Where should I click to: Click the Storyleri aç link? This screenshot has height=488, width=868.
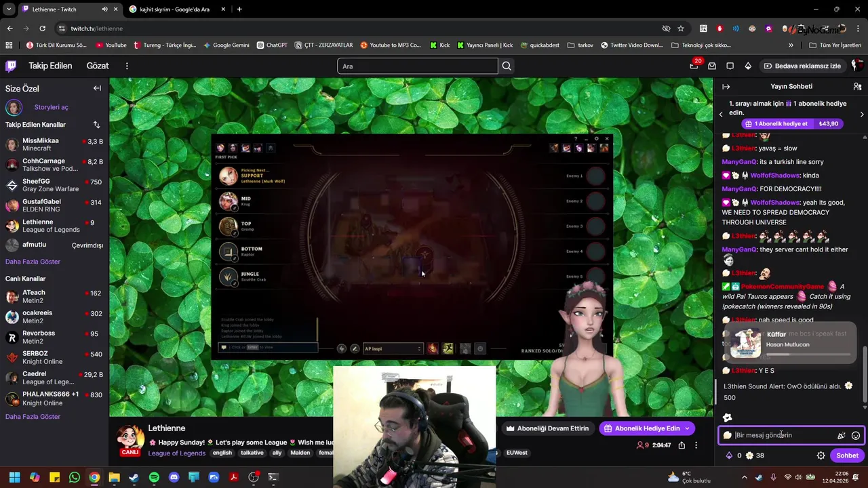(51, 107)
